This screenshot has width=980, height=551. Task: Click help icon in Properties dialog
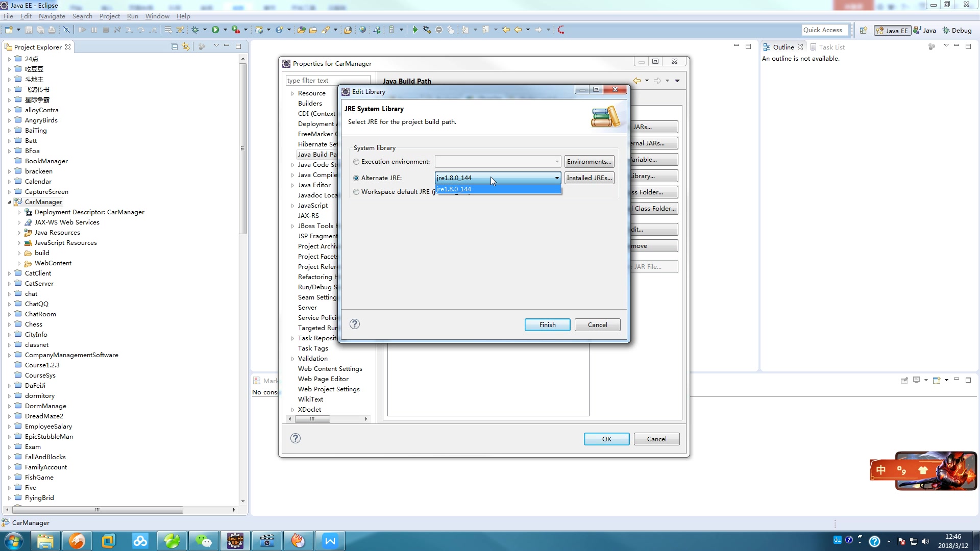[x=296, y=438]
